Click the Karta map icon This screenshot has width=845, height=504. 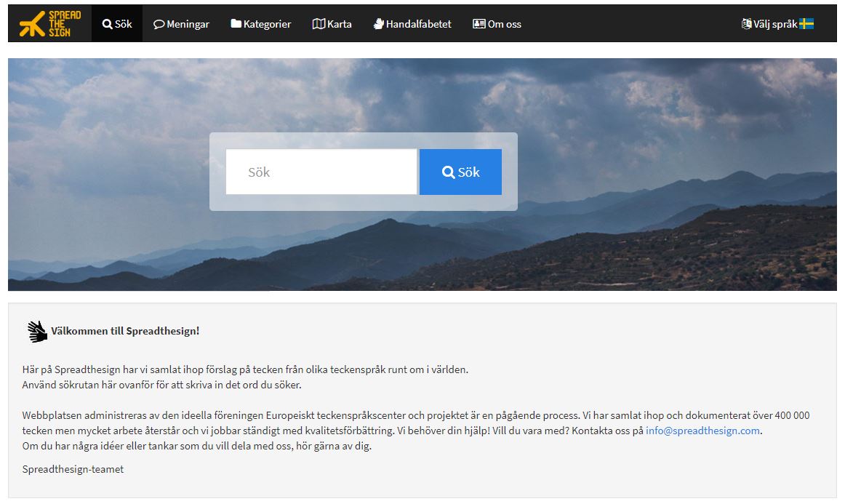(x=319, y=24)
